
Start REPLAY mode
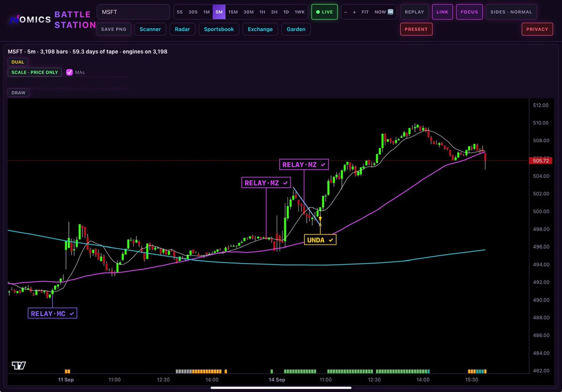click(414, 12)
